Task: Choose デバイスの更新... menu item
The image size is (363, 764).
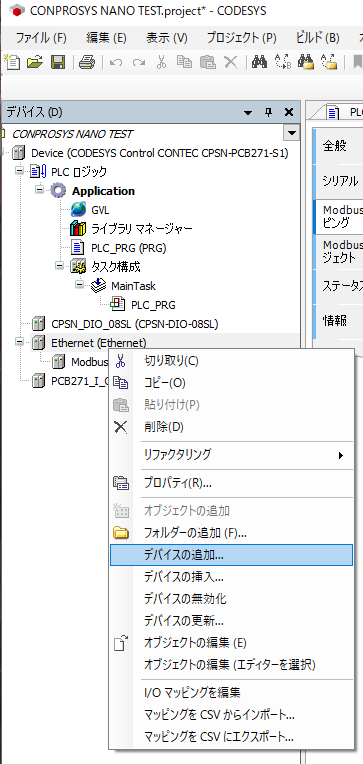Action: 231,621
